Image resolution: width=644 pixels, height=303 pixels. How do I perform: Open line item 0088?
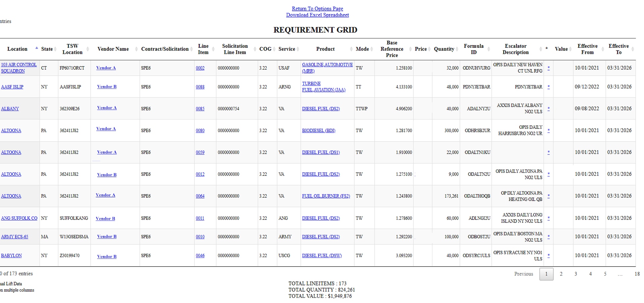click(200, 87)
